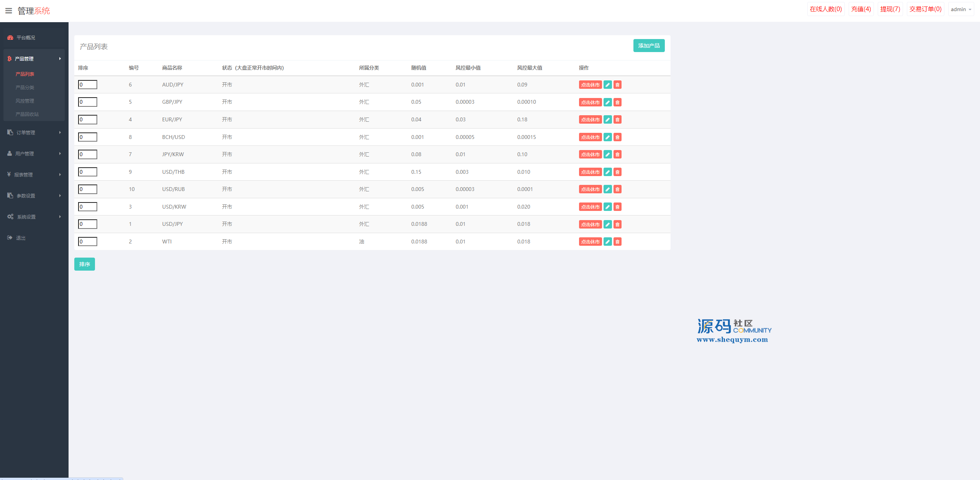Viewport: 980px width, 480px height.
Task: Edit USD/THB using the green pencil icon
Action: click(607, 172)
